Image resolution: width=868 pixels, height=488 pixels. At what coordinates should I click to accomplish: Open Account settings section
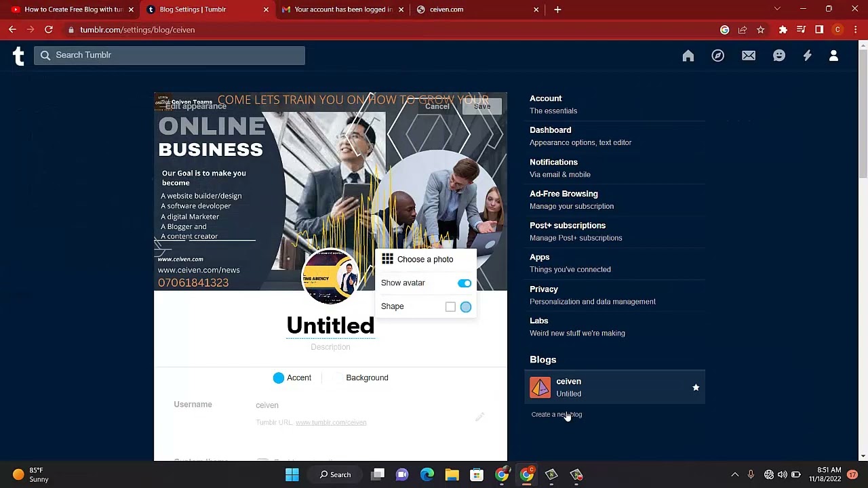coord(616,104)
